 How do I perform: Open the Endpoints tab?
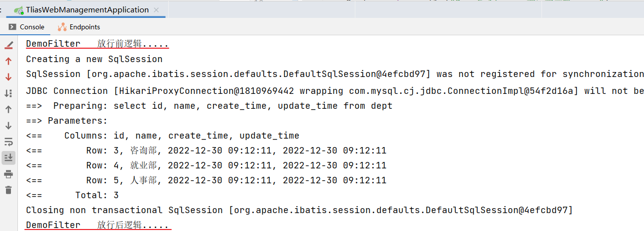(x=79, y=27)
